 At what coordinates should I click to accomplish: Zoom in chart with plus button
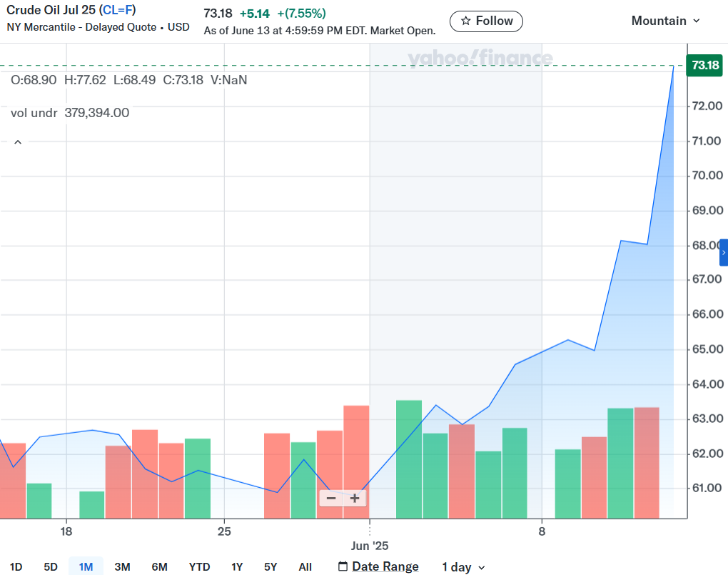[x=355, y=499]
